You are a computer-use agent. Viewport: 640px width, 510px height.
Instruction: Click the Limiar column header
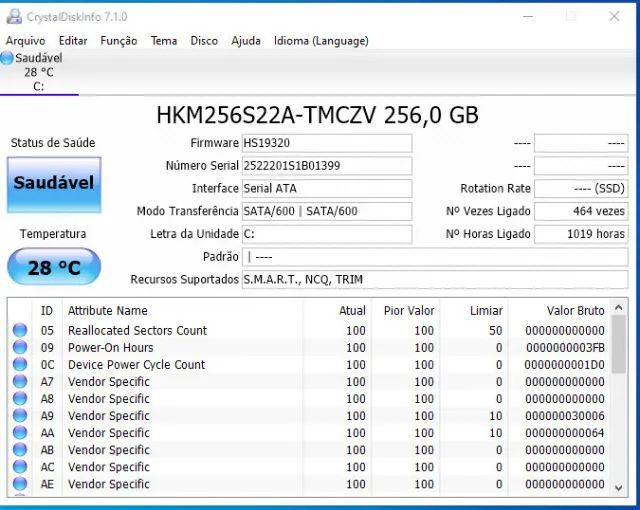click(x=474, y=311)
